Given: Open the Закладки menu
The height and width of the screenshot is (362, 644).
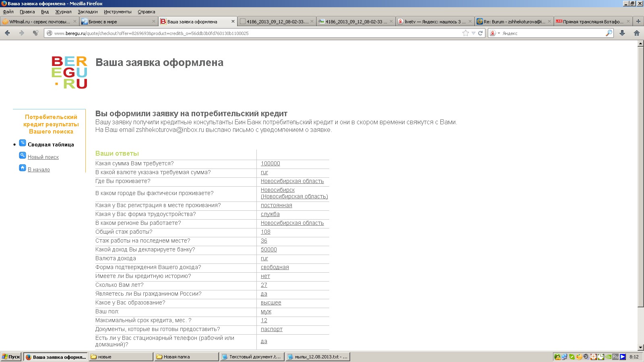Looking at the screenshot, I should click(88, 12).
